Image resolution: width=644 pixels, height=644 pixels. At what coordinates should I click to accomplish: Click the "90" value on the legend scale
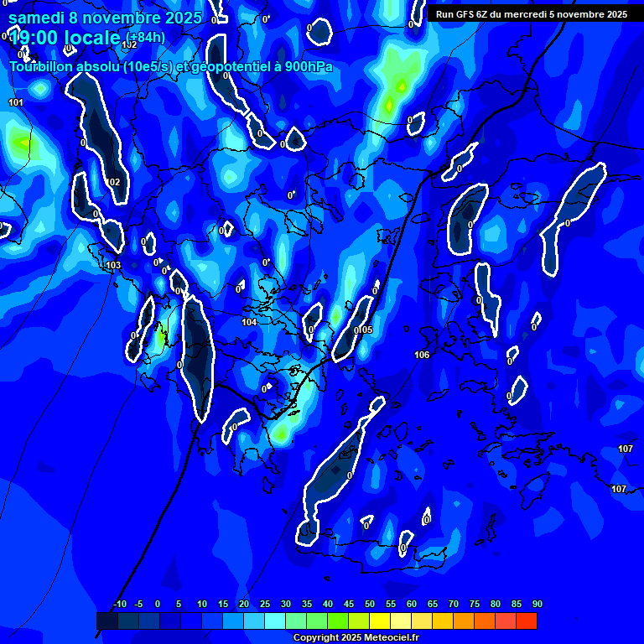coord(537,605)
